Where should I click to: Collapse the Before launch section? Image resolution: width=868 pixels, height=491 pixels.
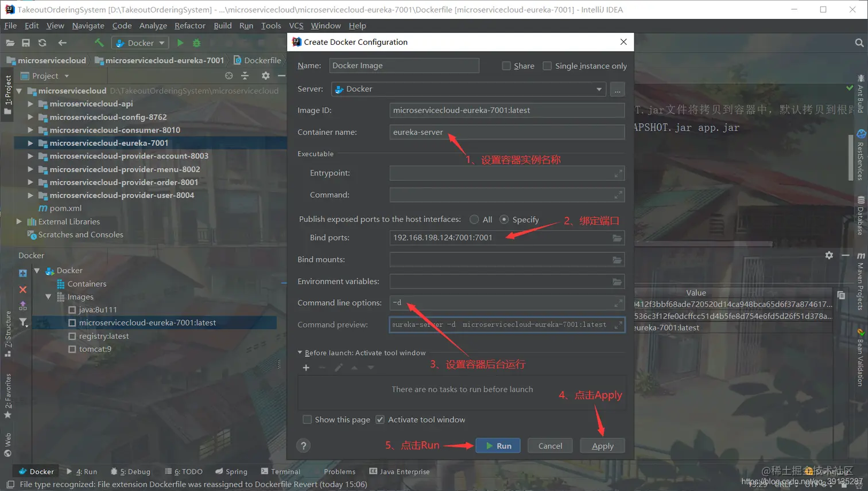coord(300,353)
